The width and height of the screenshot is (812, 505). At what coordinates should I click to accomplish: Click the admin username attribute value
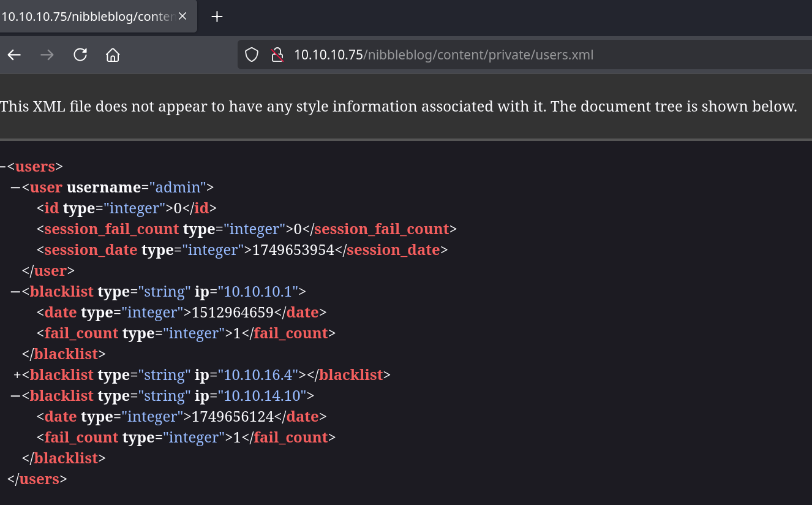click(181, 188)
